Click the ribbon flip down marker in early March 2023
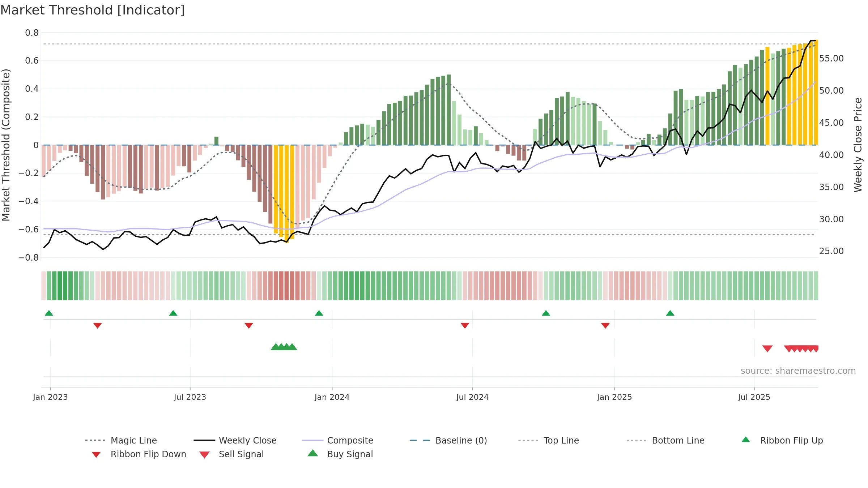This screenshot has height=488, width=868. 98,326
